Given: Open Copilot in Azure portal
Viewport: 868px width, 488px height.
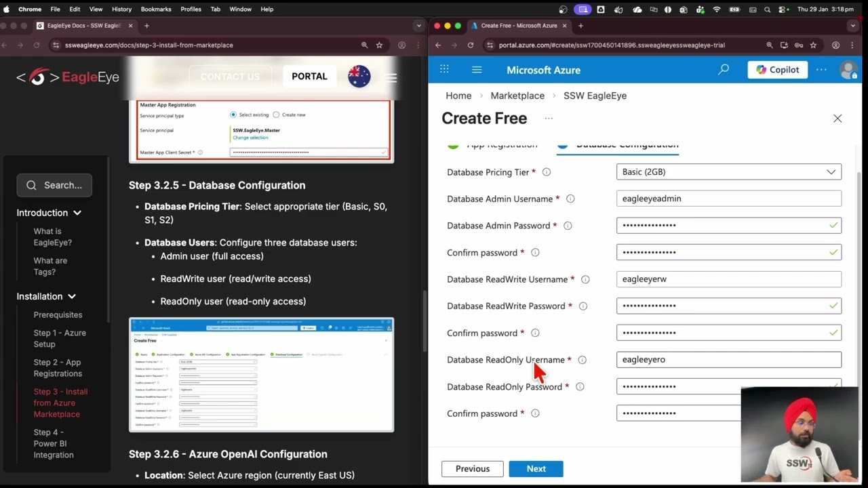Looking at the screenshot, I should click(778, 69).
